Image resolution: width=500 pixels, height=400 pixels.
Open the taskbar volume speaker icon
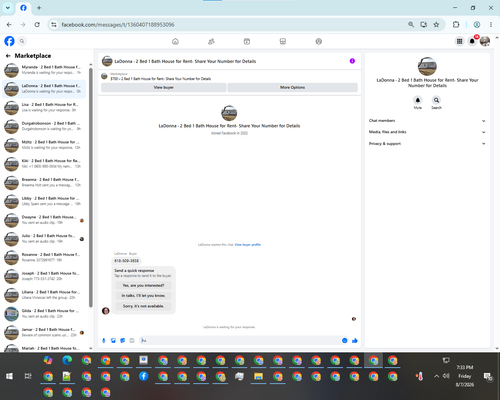coord(446,376)
